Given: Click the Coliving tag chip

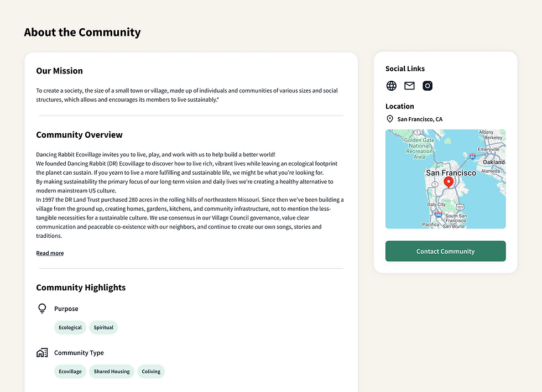Looking at the screenshot, I should (x=151, y=372).
